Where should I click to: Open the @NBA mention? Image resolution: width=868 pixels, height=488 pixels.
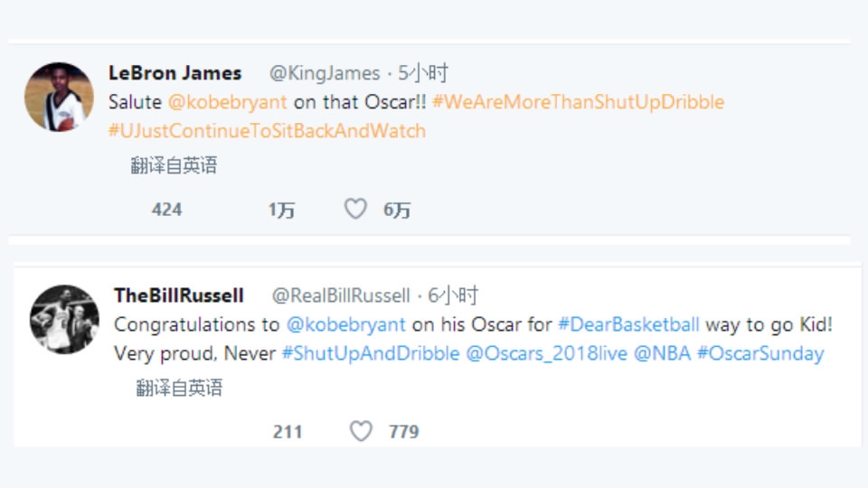[x=661, y=353]
